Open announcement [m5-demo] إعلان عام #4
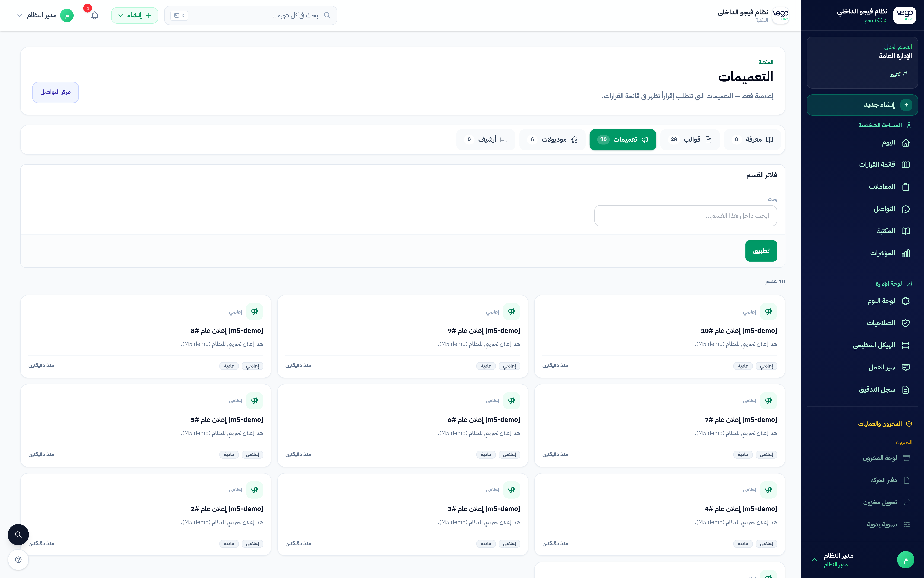Image resolution: width=924 pixels, height=578 pixels. (741, 509)
